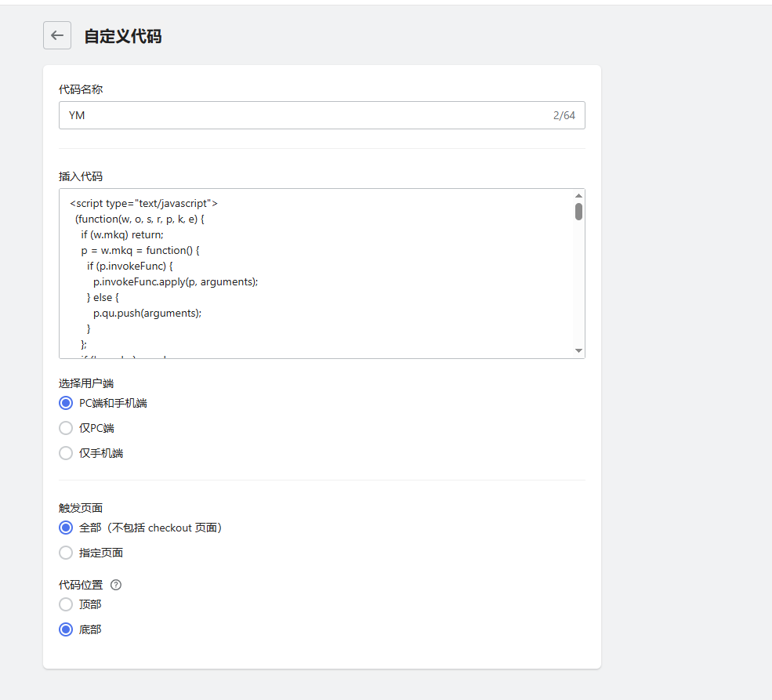772x700 pixels.
Task: Click the help icon beside 代码位置
Action: click(x=116, y=585)
